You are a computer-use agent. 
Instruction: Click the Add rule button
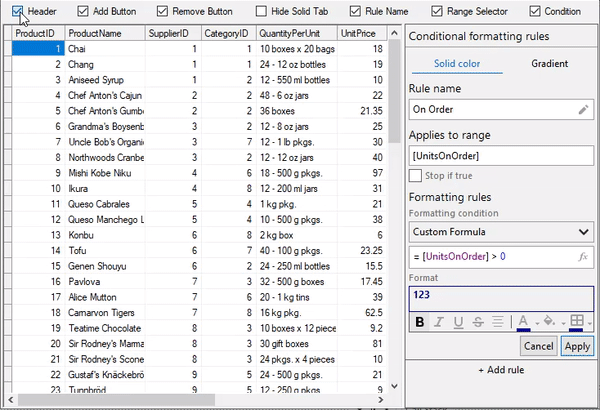[501, 370]
